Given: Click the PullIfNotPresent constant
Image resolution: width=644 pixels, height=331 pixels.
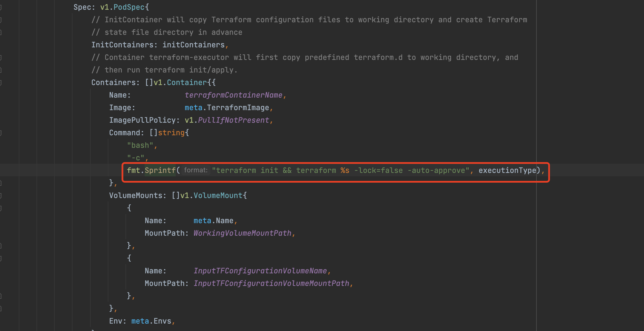Looking at the screenshot, I should 233,120.
